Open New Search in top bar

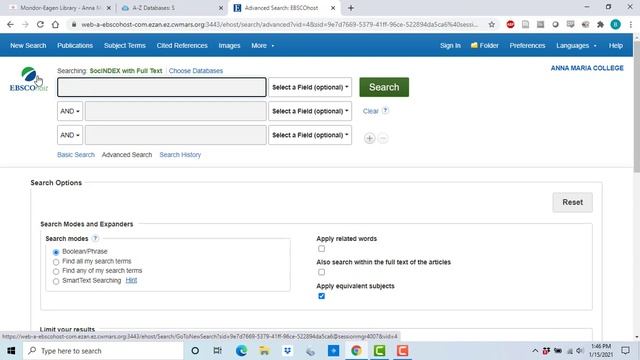(28, 45)
